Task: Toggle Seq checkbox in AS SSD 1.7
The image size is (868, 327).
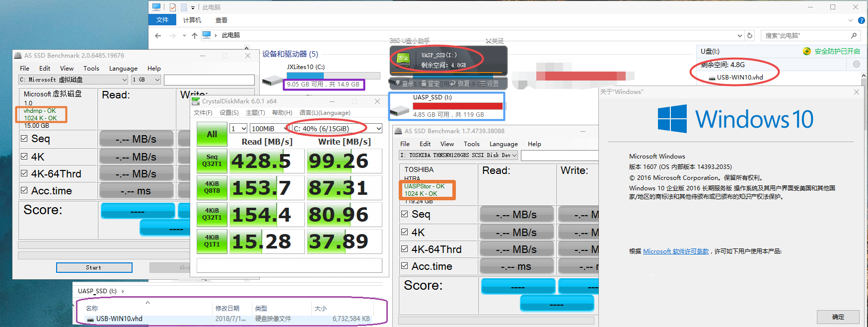Action: click(404, 214)
